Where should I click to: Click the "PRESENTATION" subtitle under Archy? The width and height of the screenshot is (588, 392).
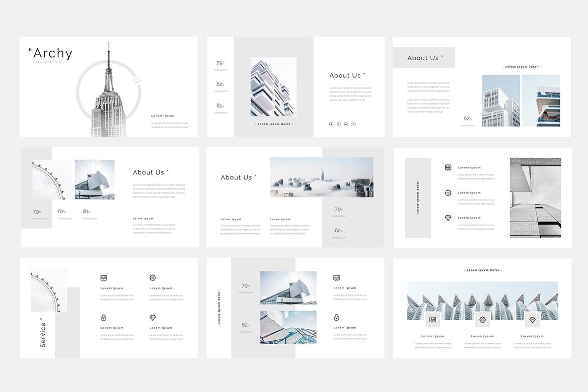pos(47,62)
